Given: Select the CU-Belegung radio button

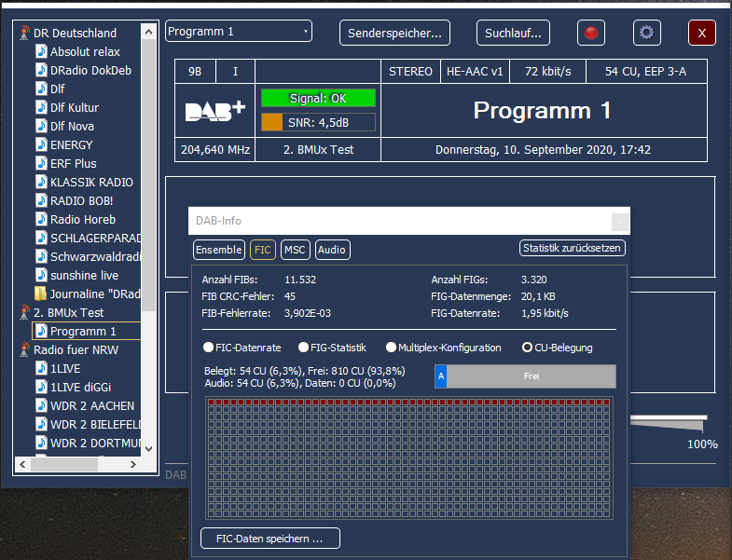Looking at the screenshot, I should click(527, 348).
